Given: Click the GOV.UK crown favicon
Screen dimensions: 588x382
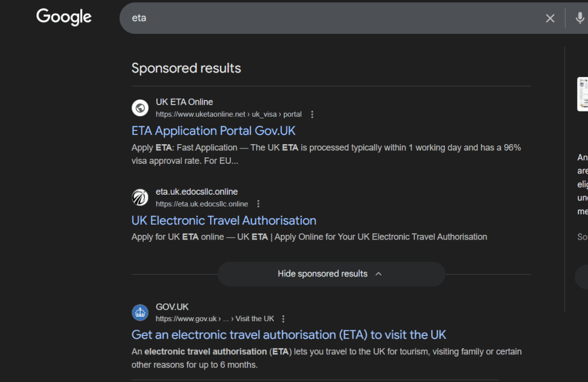Looking at the screenshot, I should [x=140, y=312].
